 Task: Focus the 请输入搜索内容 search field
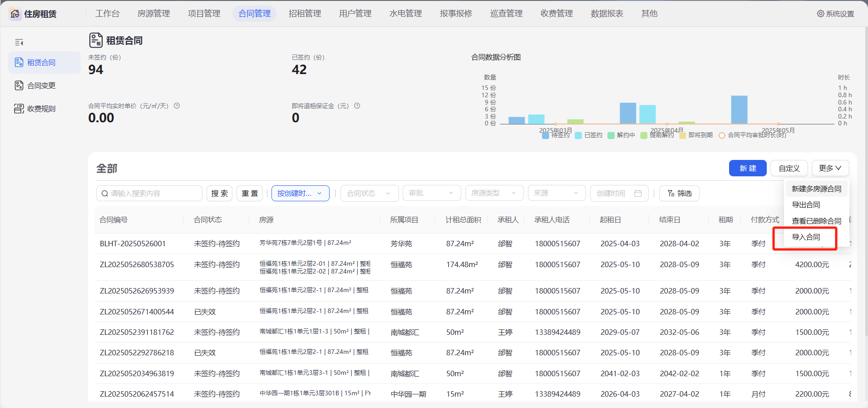click(149, 193)
